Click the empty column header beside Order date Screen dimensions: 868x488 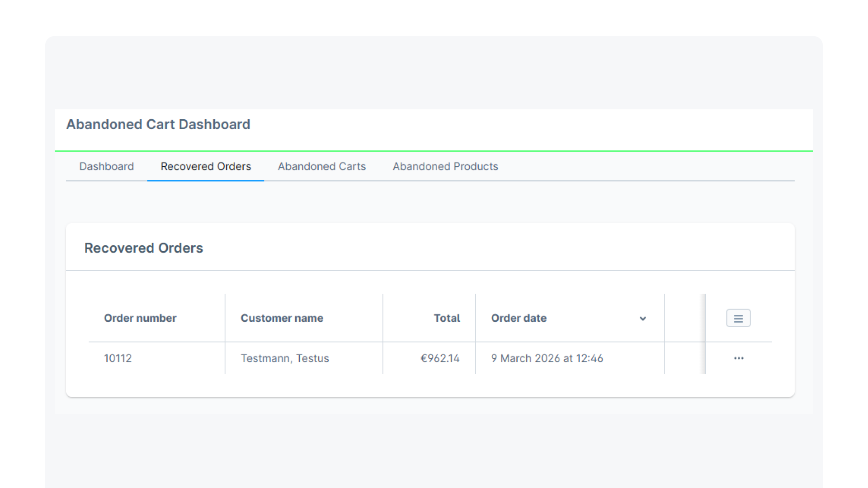pyautogui.click(x=684, y=318)
